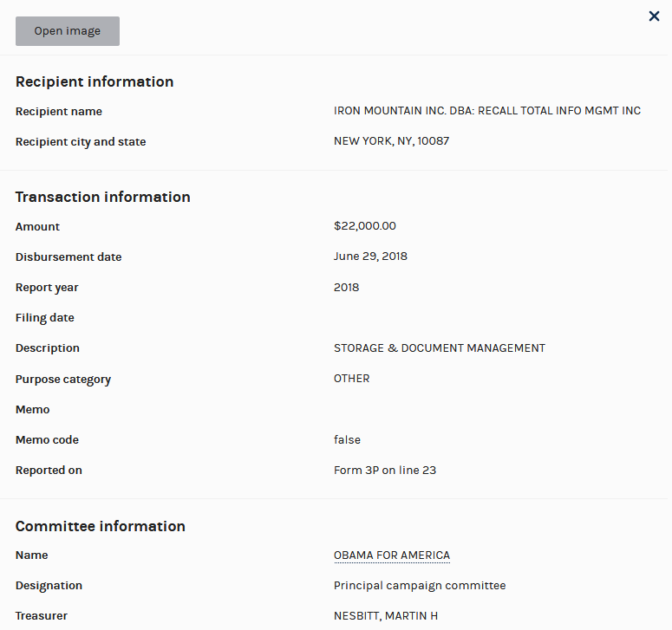
Task: Click the Recipient city and state label
Action: coord(81,142)
